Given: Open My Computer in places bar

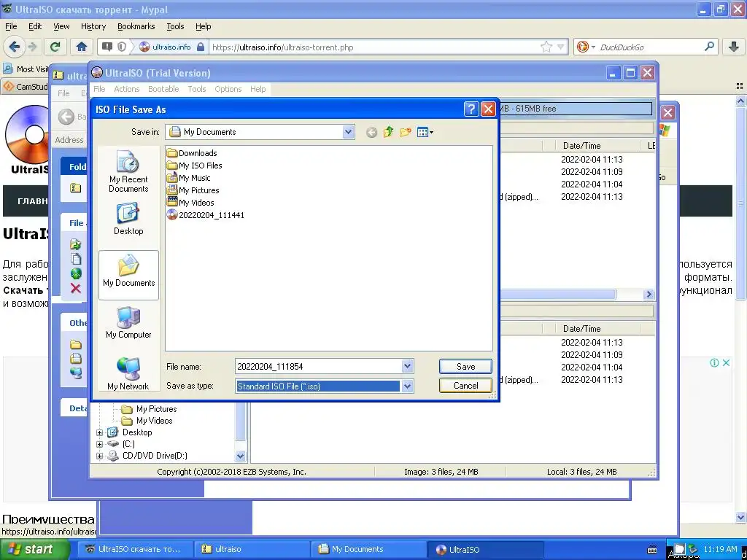Looking at the screenshot, I should tap(128, 322).
